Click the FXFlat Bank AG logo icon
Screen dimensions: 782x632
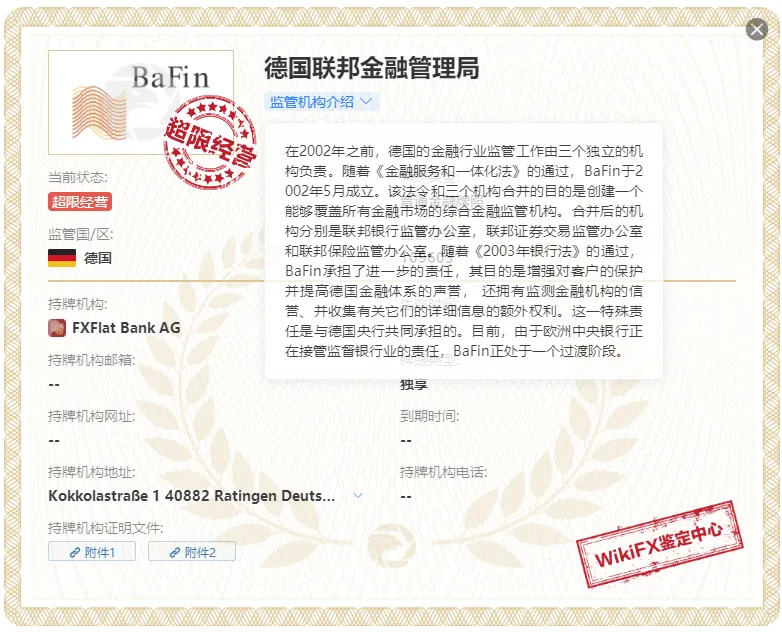pyautogui.click(x=57, y=328)
